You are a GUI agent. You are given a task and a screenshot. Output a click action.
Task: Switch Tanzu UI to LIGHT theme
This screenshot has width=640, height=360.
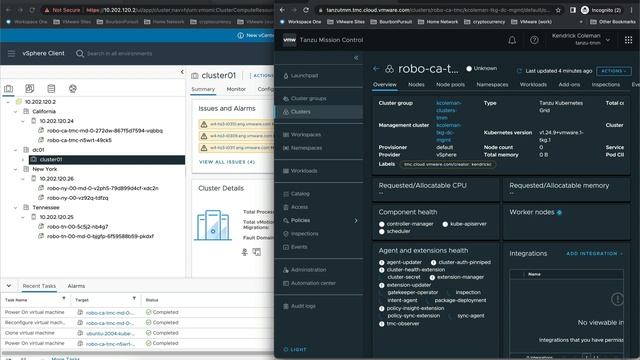[x=295, y=349]
